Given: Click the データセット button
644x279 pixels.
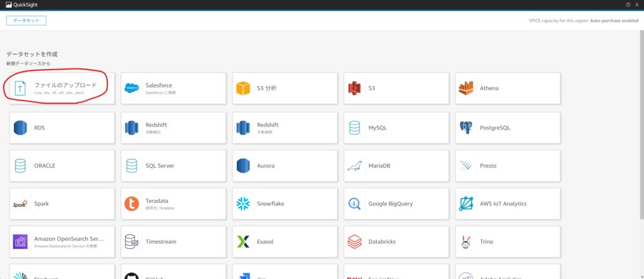Looking at the screenshot, I should point(26,21).
